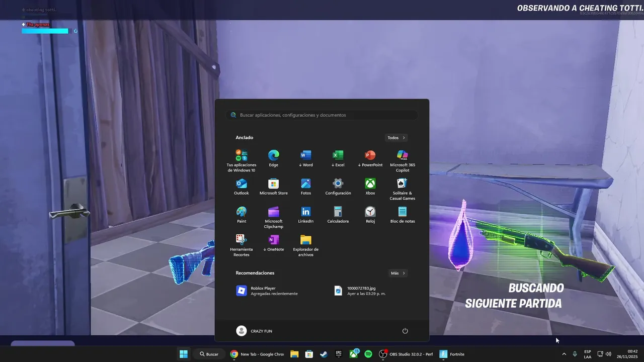Open the pinned Excel app

tap(338, 158)
